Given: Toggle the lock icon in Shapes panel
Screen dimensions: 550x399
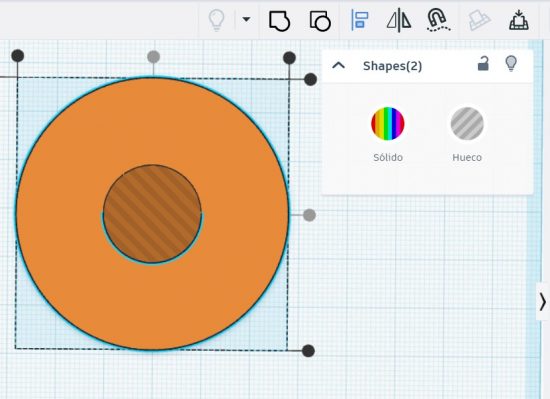Looking at the screenshot, I should coord(483,63).
